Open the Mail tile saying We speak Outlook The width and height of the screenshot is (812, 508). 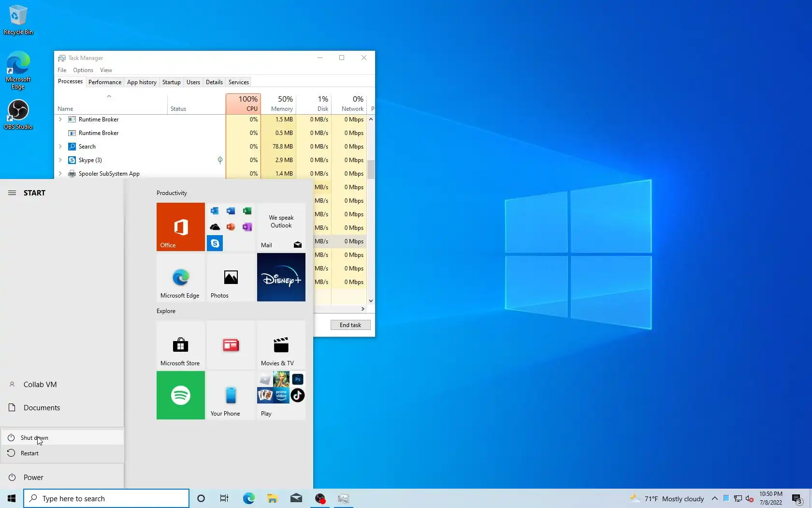coord(281,226)
